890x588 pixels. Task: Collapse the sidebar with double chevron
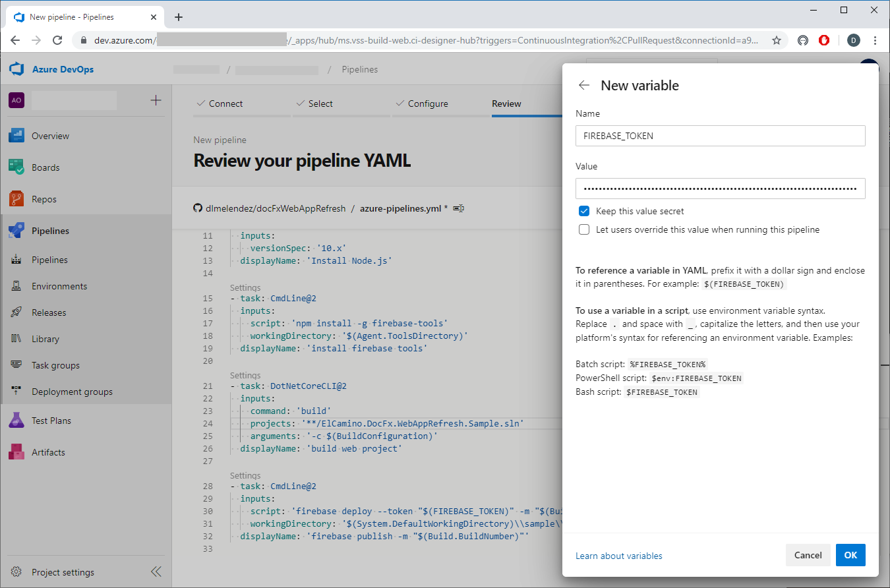(x=156, y=572)
